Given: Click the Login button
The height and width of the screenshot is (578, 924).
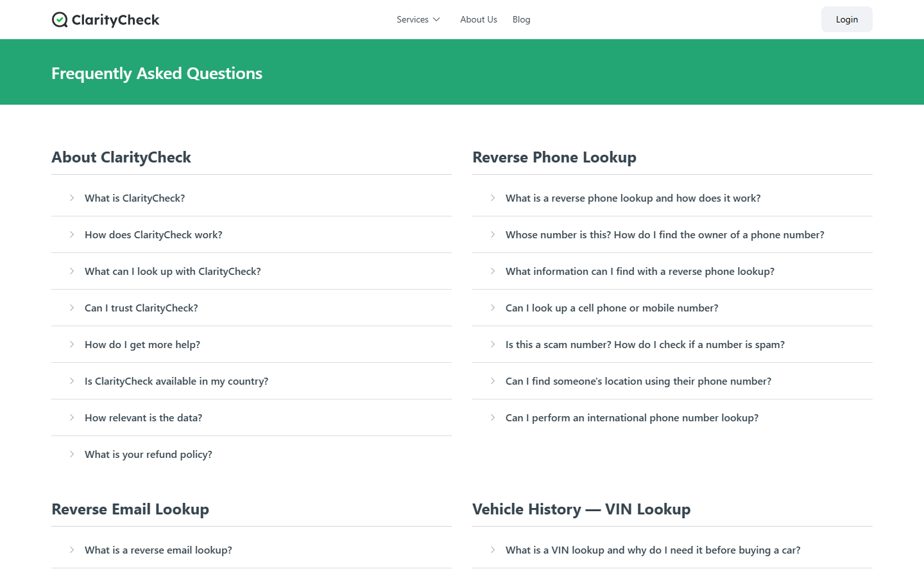Looking at the screenshot, I should pos(847,19).
